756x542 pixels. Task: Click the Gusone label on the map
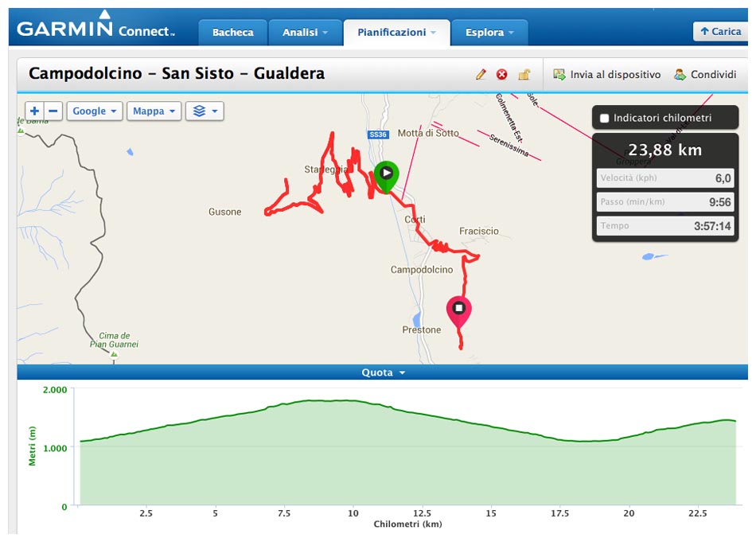point(224,212)
